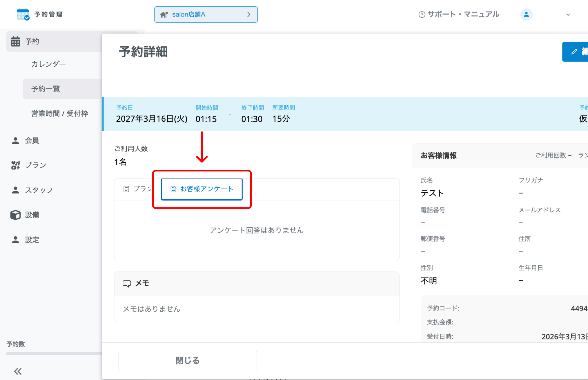The width and height of the screenshot is (588, 380).
Task: Select the お客様アンケート tab
Action: [x=202, y=189]
